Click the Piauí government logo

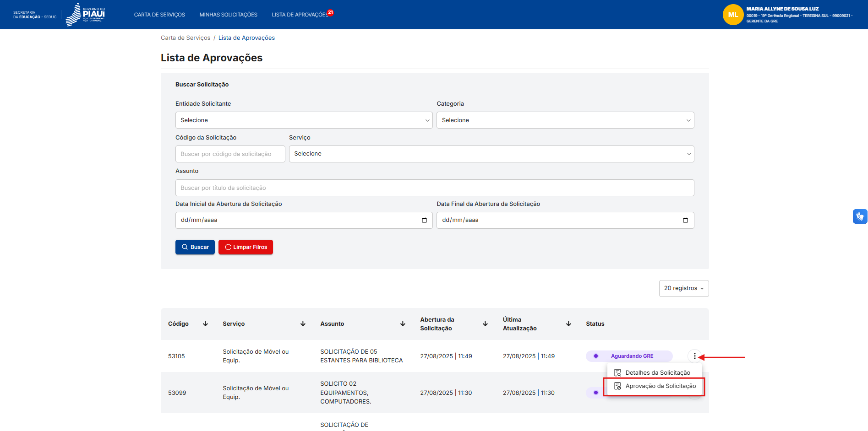[x=86, y=15]
